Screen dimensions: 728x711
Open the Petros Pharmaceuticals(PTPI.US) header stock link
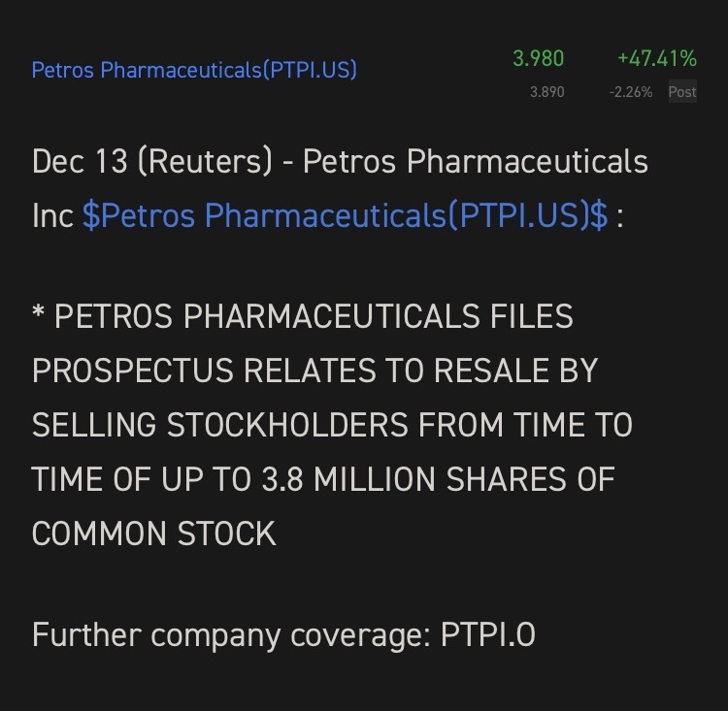pyautogui.click(x=194, y=70)
